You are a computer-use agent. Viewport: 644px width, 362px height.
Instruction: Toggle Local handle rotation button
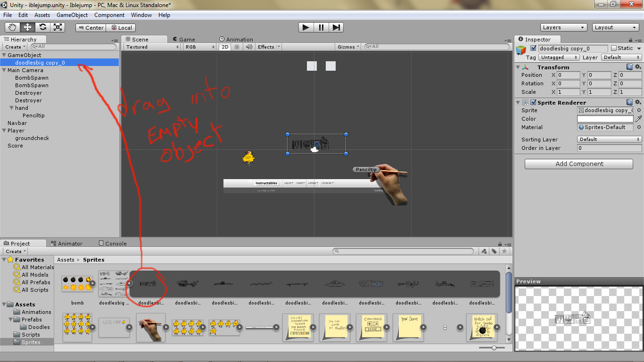pos(121,28)
